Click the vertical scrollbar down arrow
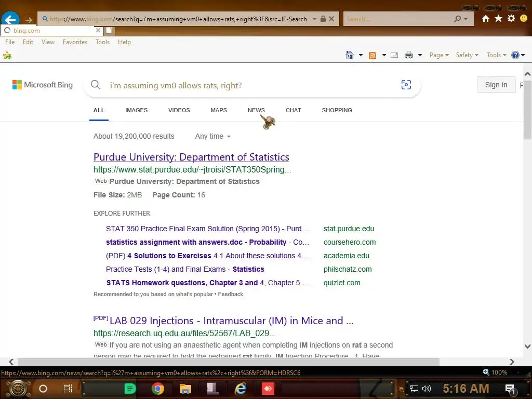This screenshot has height=399, width=532. point(527,346)
